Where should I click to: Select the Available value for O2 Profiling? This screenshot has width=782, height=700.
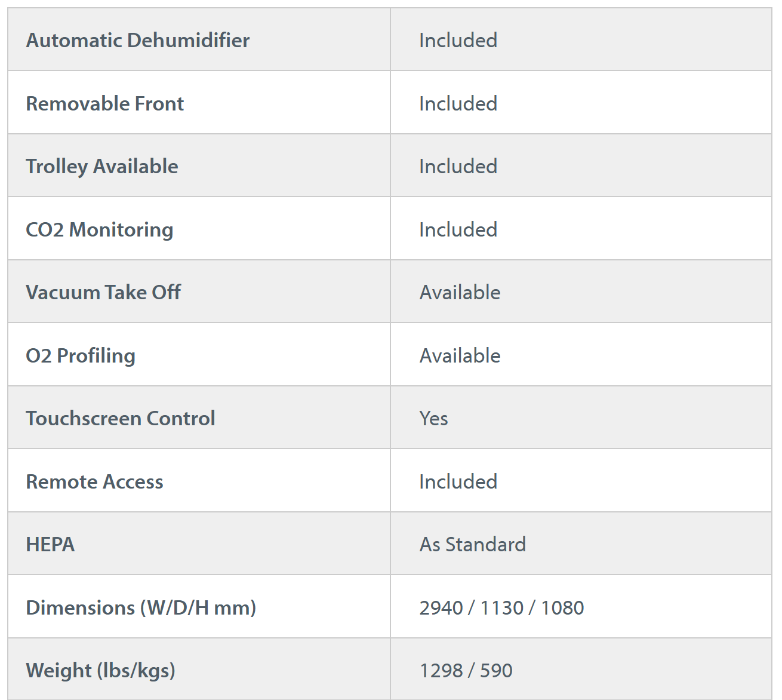point(460,355)
